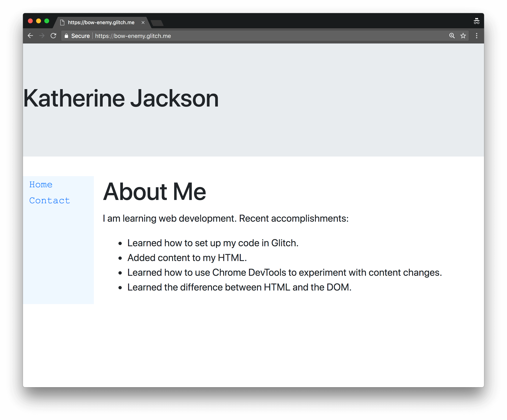Open a new tab with the tab button

[x=157, y=23]
